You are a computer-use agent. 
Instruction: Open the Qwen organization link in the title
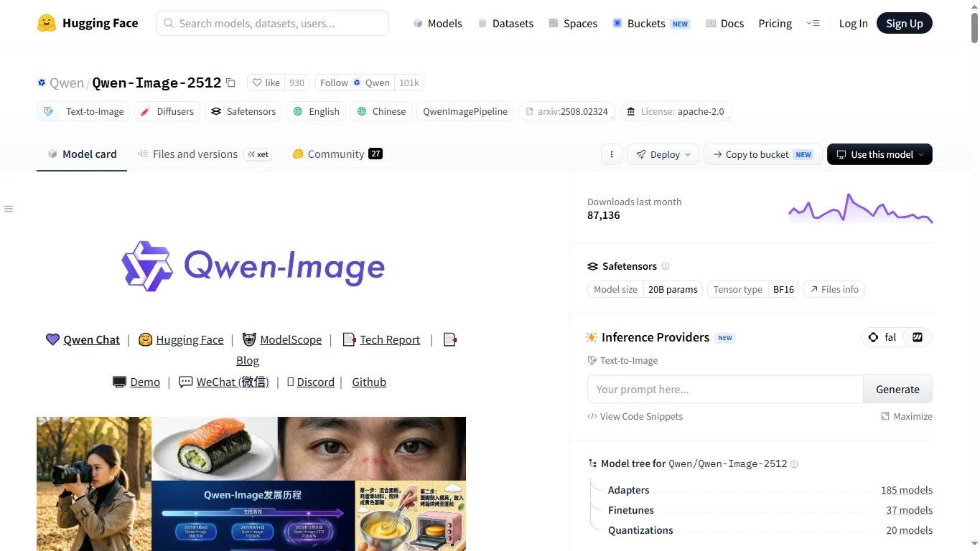pyautogui.click(x=67, y=83)
